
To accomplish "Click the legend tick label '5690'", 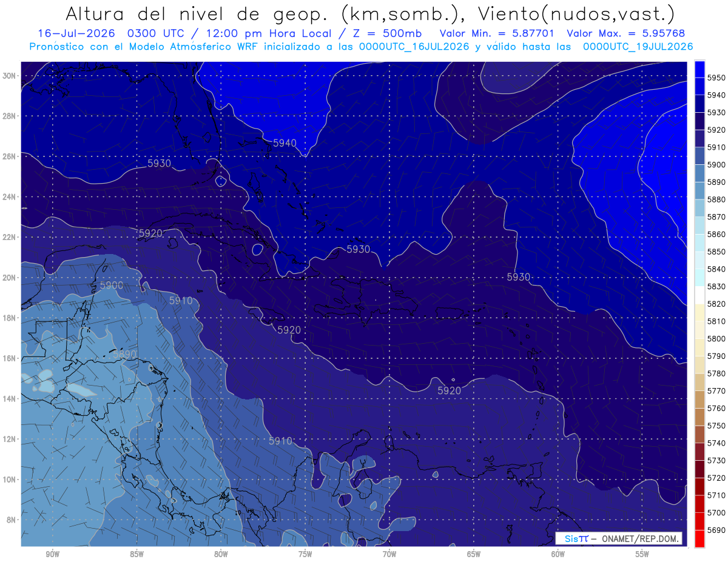I will [x=716, y=530].
